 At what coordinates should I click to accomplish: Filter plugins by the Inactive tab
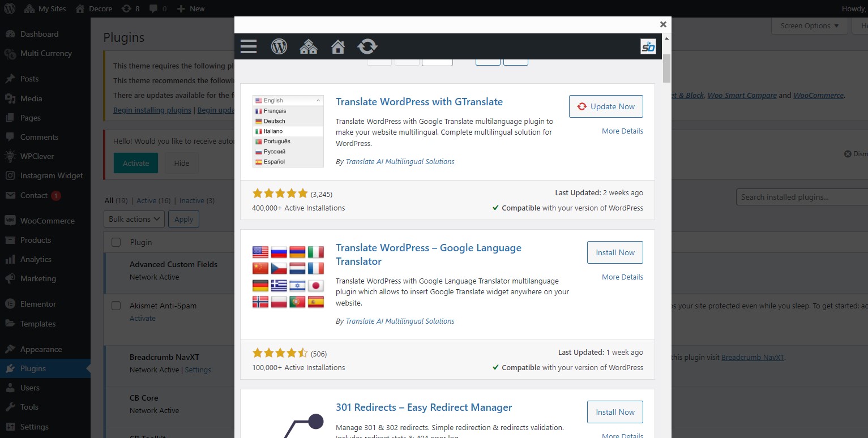coord(191,200)
